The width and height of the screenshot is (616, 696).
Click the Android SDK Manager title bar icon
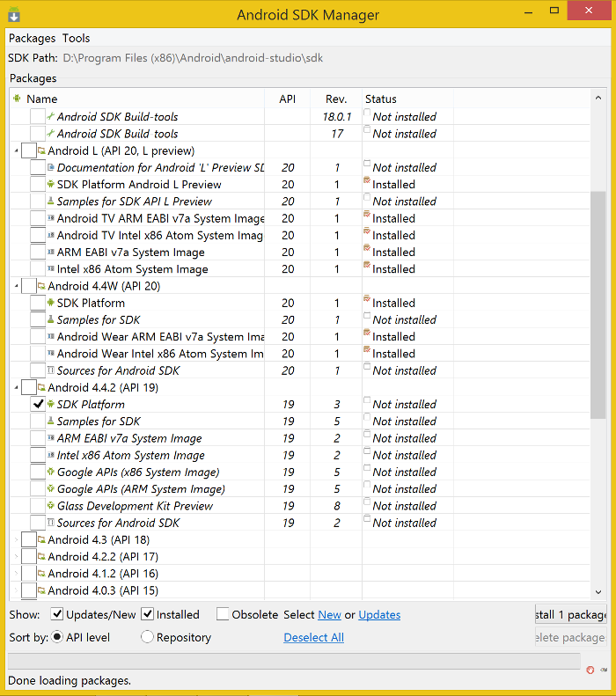pos(14,15)
